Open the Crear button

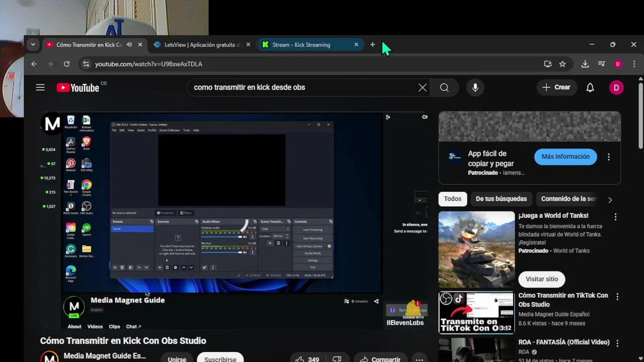556,87
